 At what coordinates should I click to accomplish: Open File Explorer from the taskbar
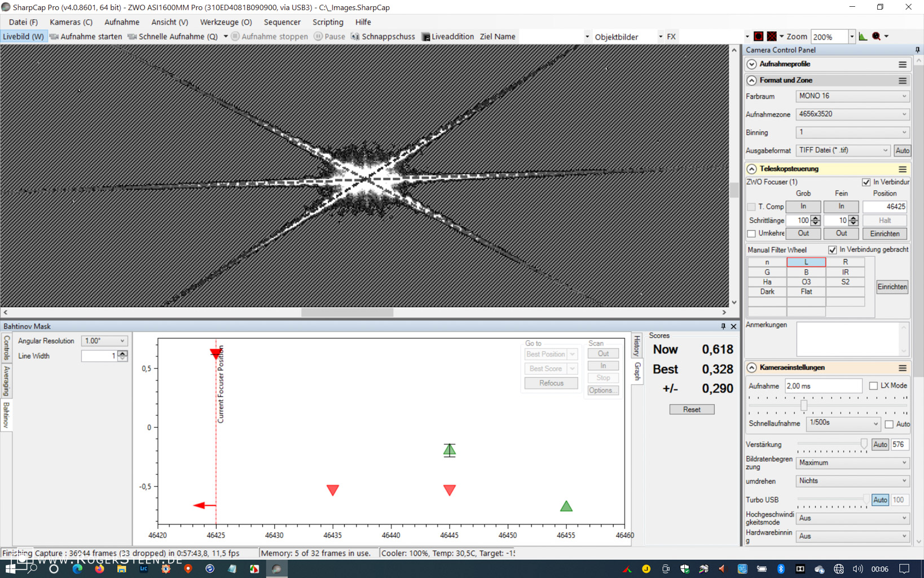click(x=121, y=569)
